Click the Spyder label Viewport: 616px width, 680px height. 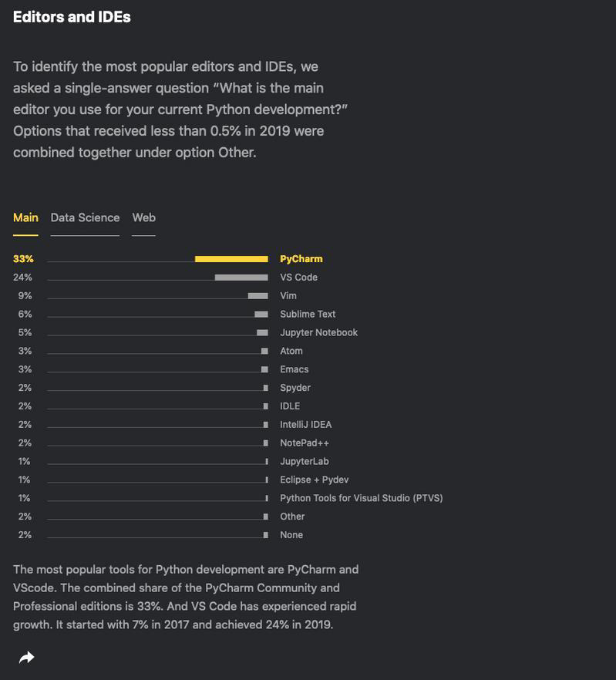click(x=295, y=388)
